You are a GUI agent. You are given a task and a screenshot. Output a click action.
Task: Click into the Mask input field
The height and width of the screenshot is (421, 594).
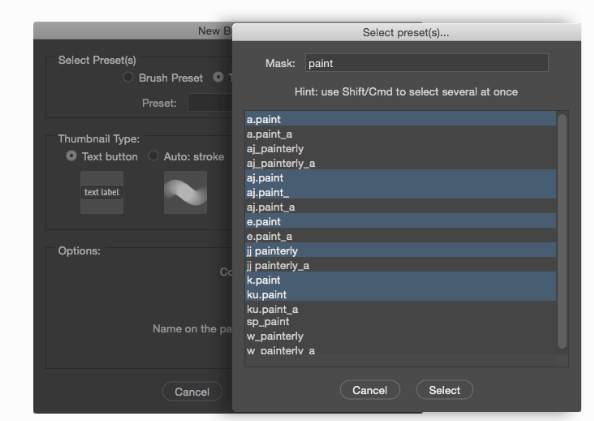427,63
